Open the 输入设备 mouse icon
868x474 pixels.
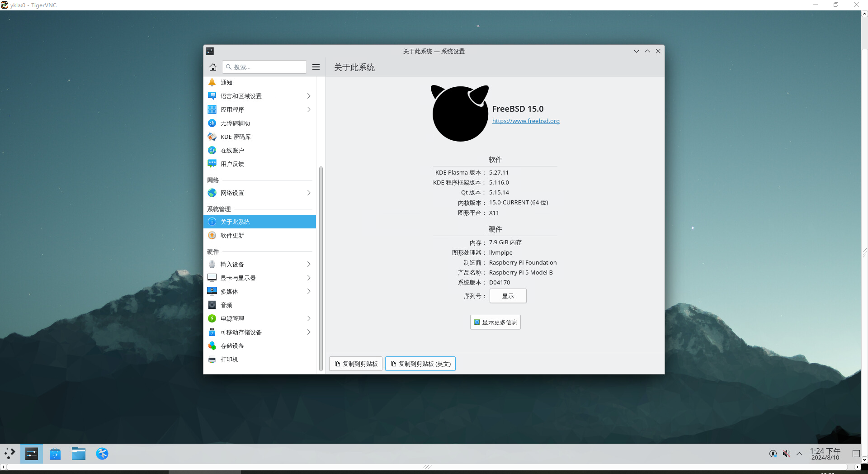[212, 264]
